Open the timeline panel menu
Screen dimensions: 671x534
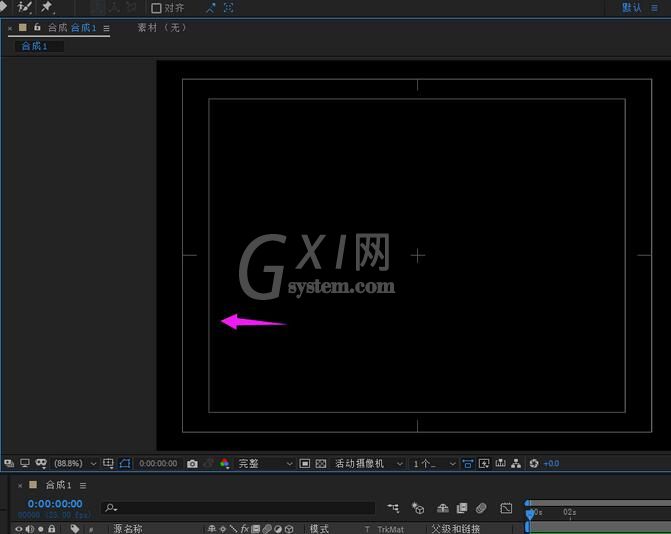pos(83,485)
